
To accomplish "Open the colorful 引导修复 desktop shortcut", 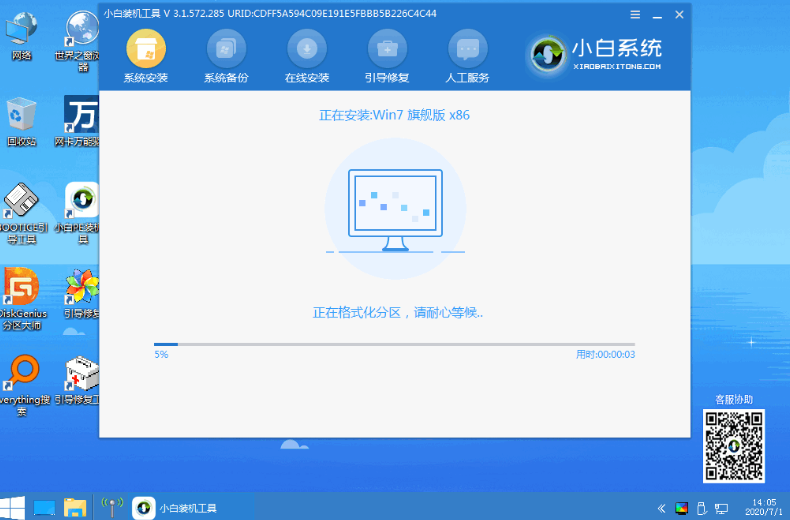I will click(x=82, y=294).
